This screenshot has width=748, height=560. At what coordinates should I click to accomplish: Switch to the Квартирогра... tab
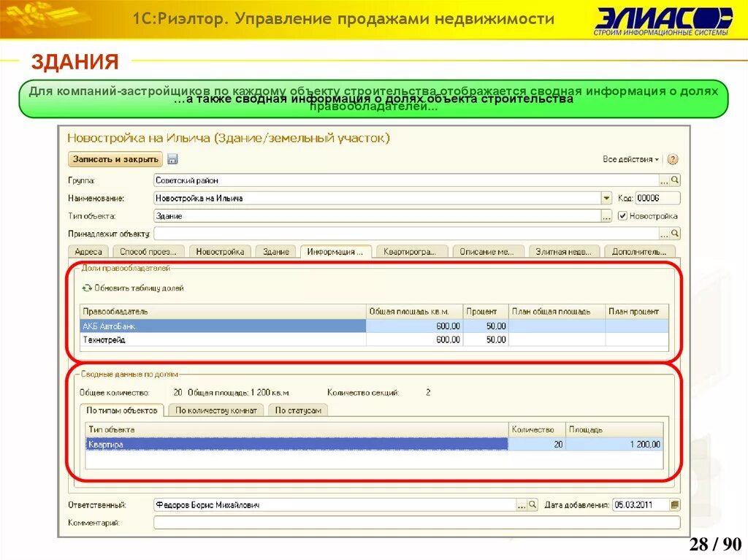pos(411,251)
